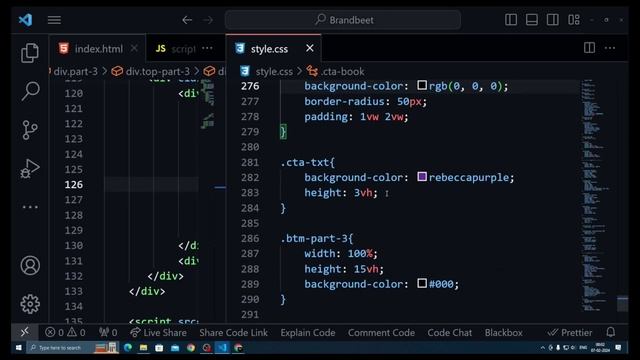Click the width: 100% declaration
Viewport: 640px width, 360px height.
coord(341,253)
